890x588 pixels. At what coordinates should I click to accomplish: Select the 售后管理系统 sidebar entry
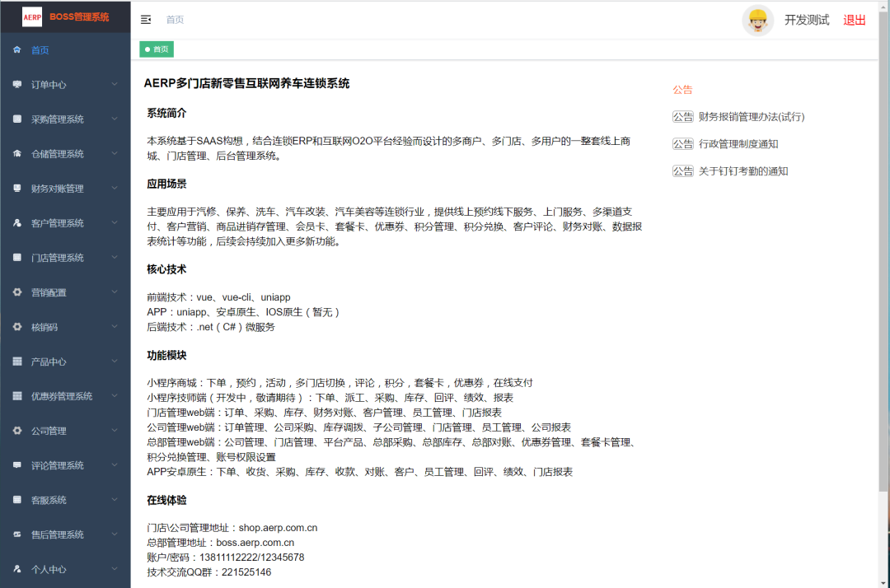click(58, 534)
